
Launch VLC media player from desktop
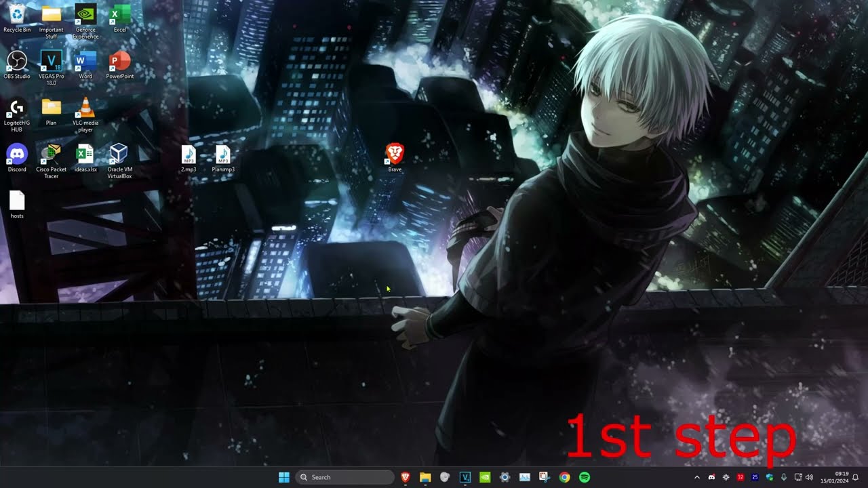pos(85,115)
